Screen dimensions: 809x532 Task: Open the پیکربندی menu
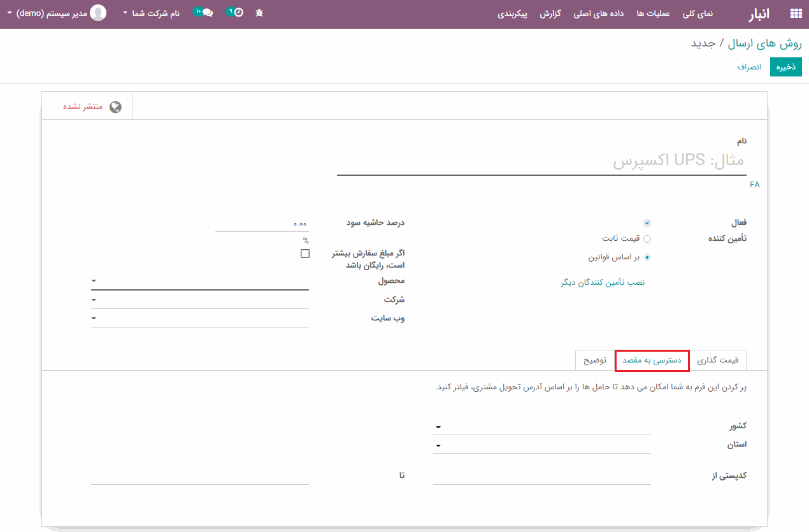click(513, 13)
